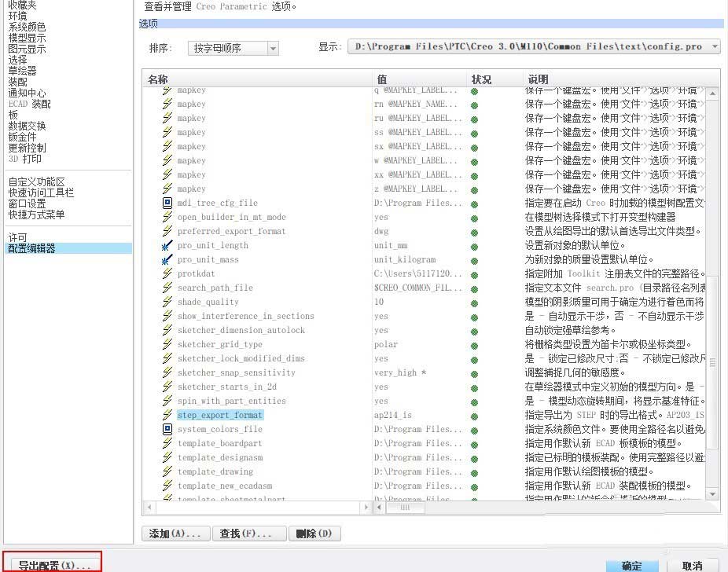Click lightning icon beside step_export_format
Image resolution: width=728 pixels, height=572 pixels.
tap(167, 415)
